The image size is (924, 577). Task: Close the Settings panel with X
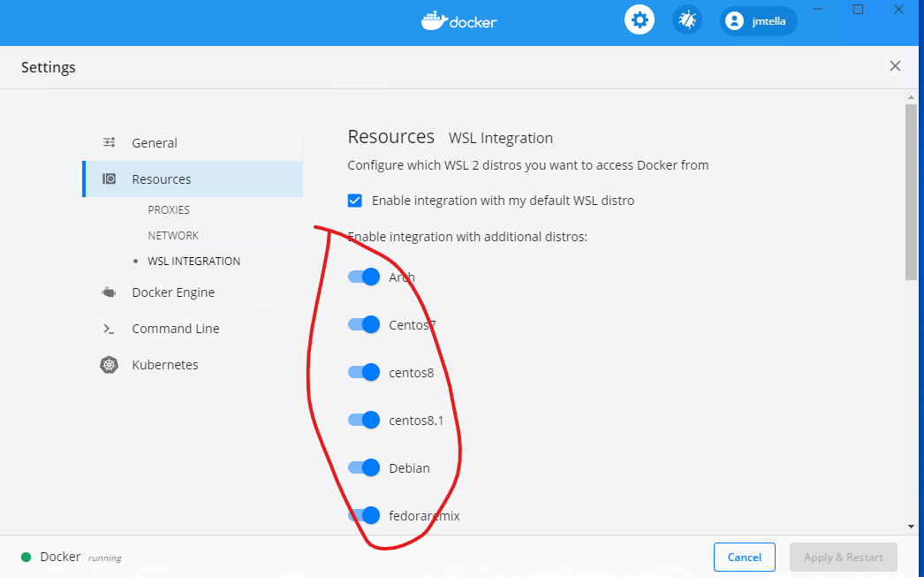[895, 66]
